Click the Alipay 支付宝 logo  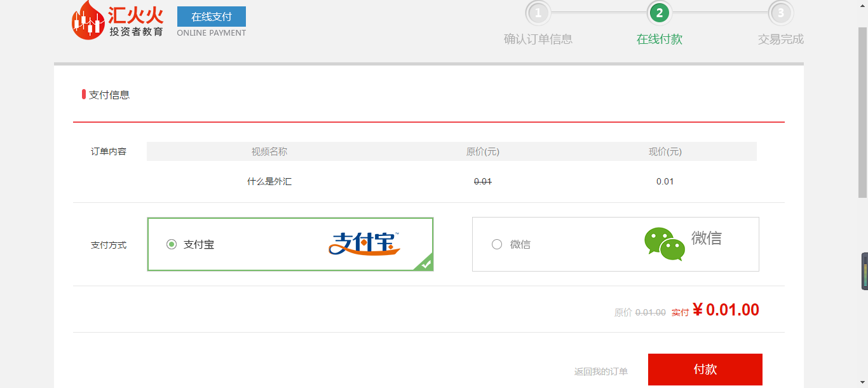point(365,244)
